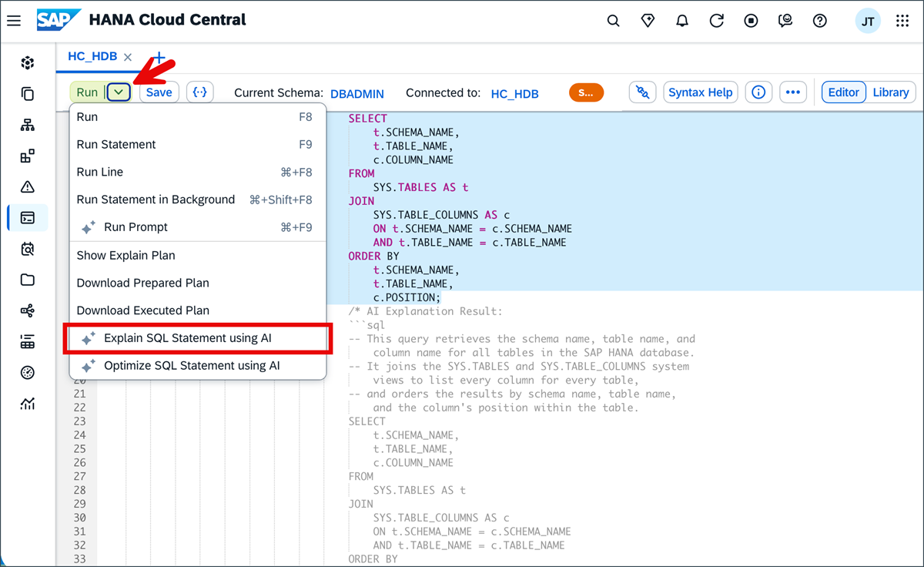Image resolution: width=924 pixels, height=567 pixels.
Task: Open the JT user avatar menu
Action: pos(868,22)
